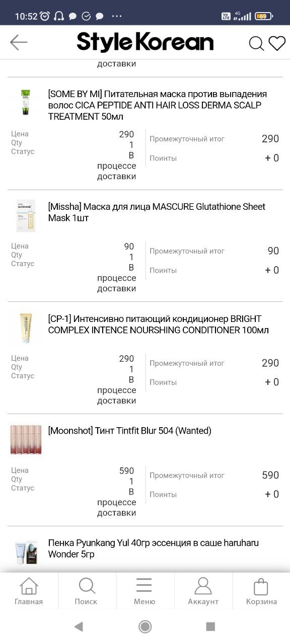Open the Поиск tab in bottom bar
Image resolution: width=290 pixels, height=644 pixels.
click(x=87, y=591)
